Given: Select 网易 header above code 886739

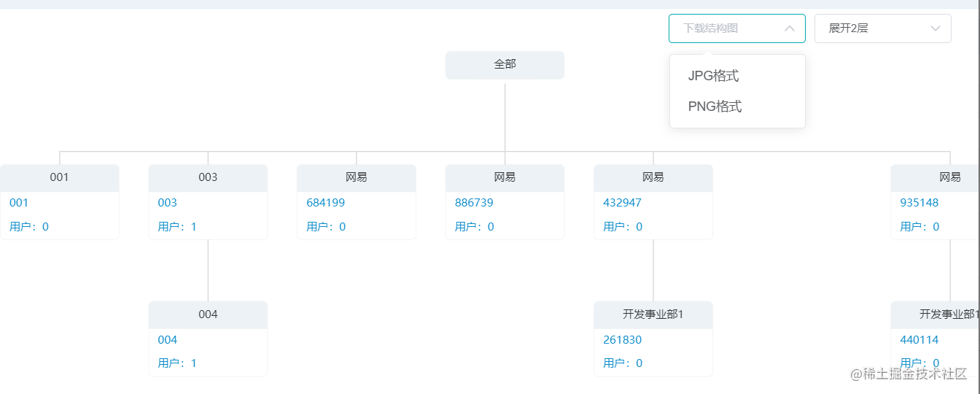Looking at the screenshot, I should pyautogui.click(x=505, y=177).
